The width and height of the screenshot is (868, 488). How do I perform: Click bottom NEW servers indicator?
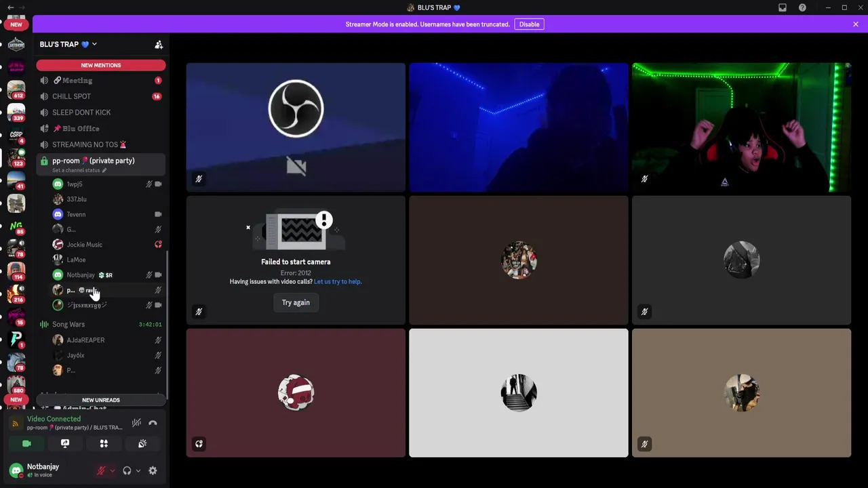(x=16, y=400)
